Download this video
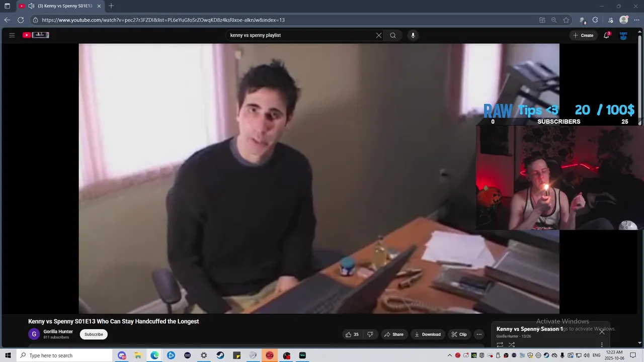The width and height of the screenshot is (644, 362). click(427, 334)
